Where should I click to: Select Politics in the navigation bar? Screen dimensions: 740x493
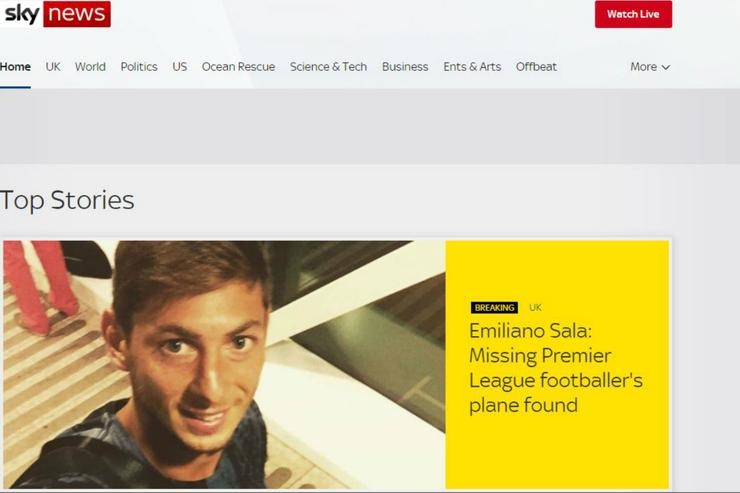point(139,67)
